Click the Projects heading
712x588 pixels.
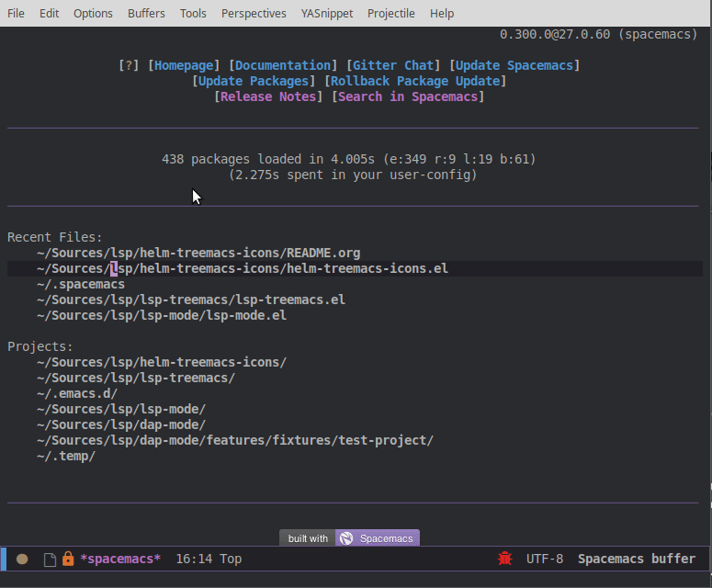(x=40, y=347)
